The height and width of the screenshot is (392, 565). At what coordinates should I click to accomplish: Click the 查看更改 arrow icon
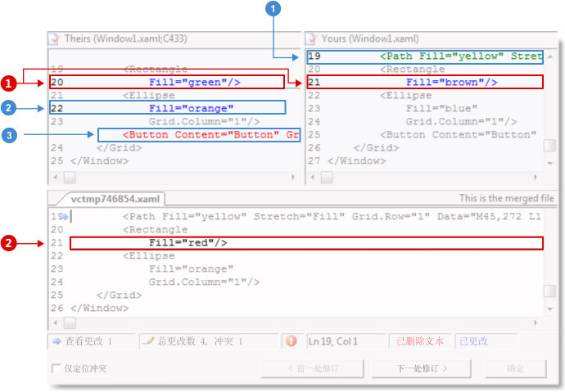(57, 341)
